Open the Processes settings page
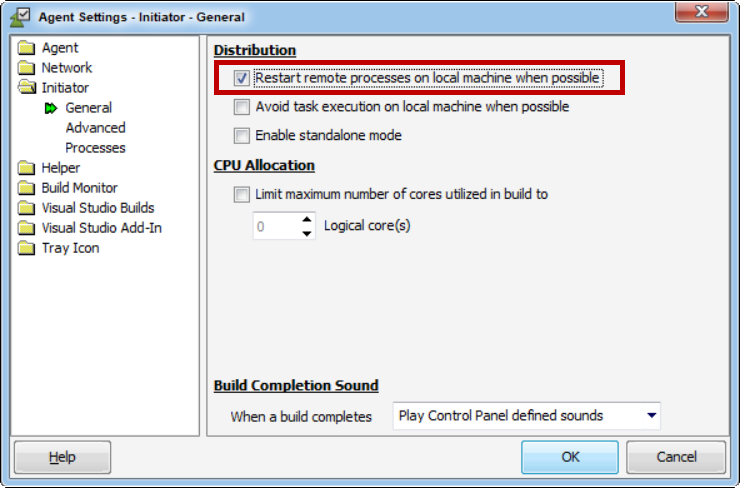The width and height of the screenshot is (740, 488). (x=95, y=148)
